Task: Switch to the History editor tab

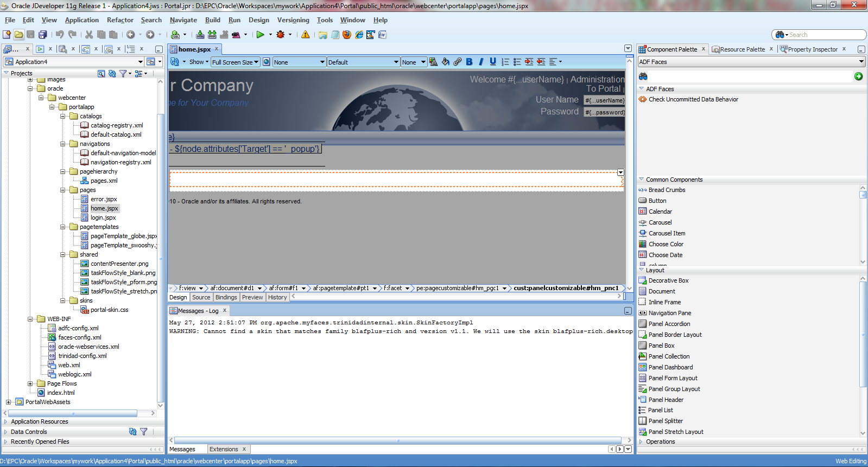Action: [277, 297]
